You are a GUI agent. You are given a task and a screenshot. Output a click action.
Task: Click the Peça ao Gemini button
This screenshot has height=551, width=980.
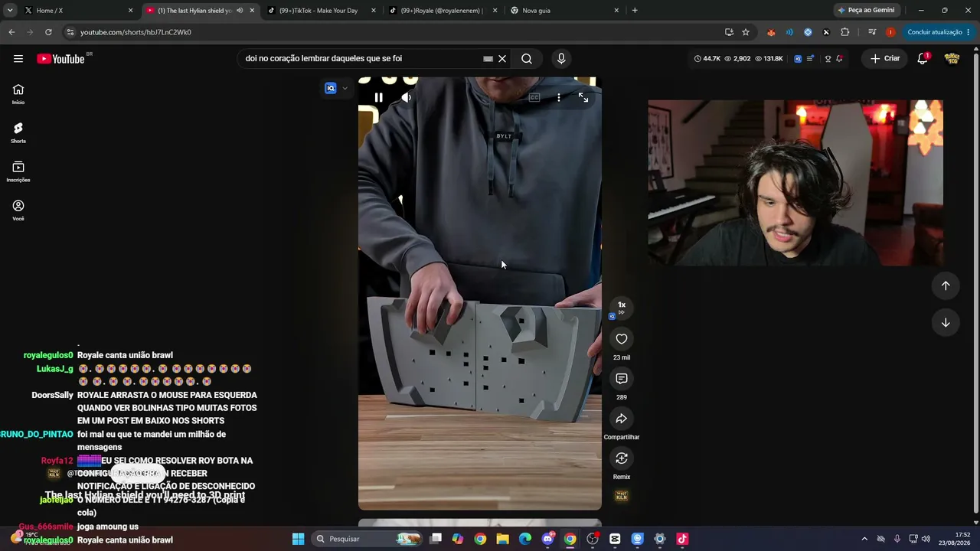tap(867, 11)
